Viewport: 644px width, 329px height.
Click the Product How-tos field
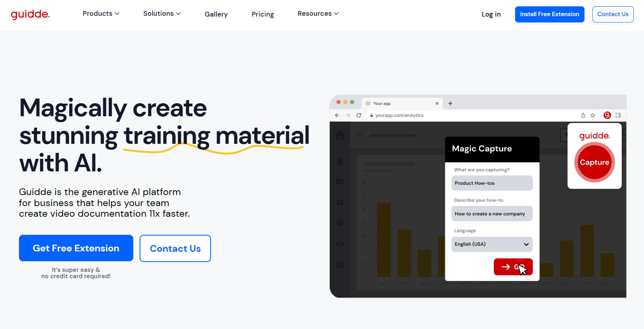[x=492, y=183]
